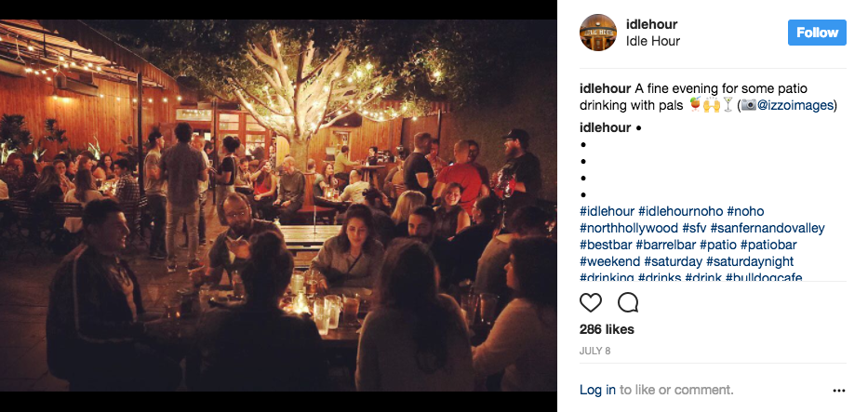Open the #bestbar hashtag
868x412 pixels.
coord(606,245)
